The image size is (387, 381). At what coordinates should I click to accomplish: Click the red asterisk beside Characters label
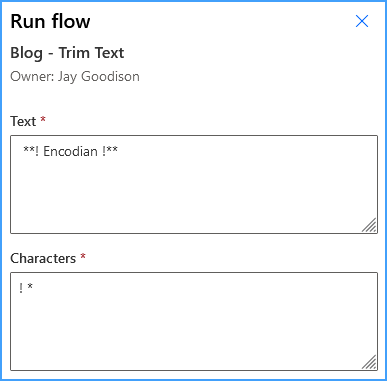click(83, 256)
